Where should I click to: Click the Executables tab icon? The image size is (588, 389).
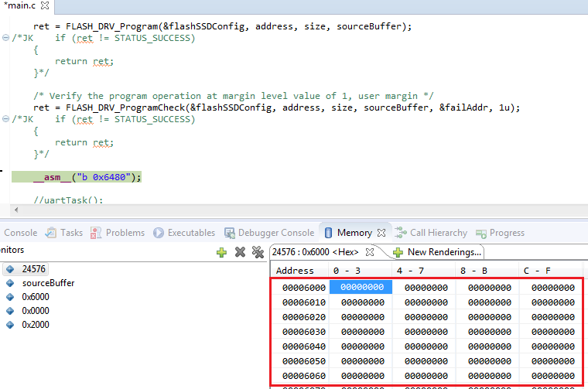click(159, 233)
